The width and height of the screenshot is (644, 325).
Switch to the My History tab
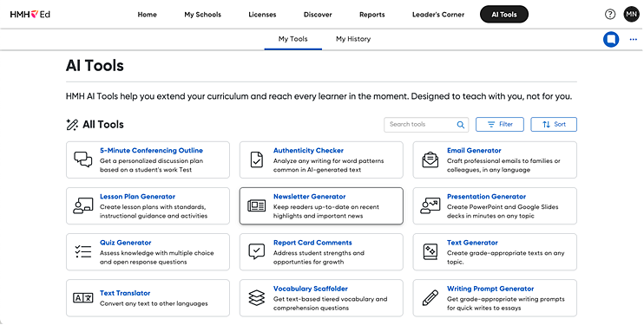(x=353, y=39)
